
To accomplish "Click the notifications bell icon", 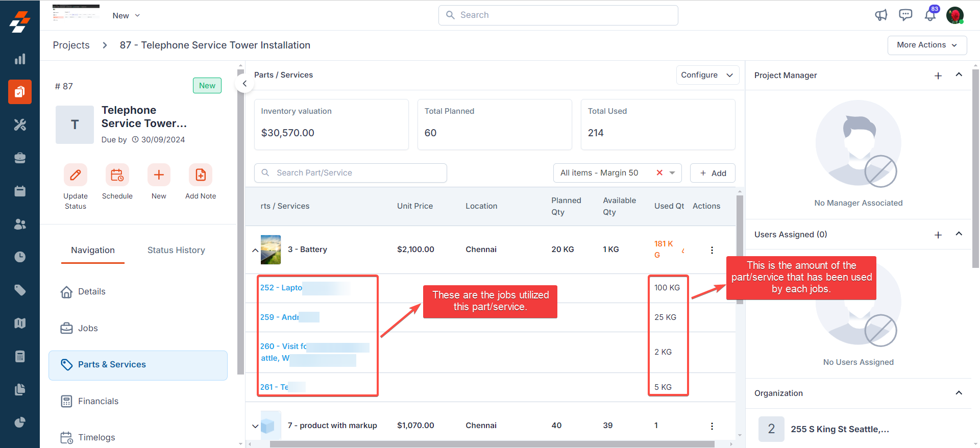I will coord(930,15).
